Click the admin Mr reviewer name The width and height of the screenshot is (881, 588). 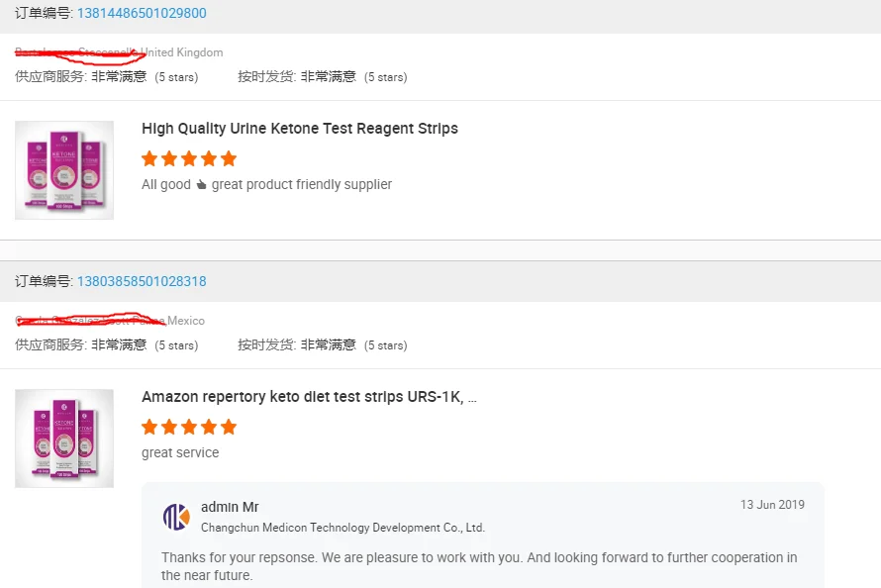click(x=230, y=507)
